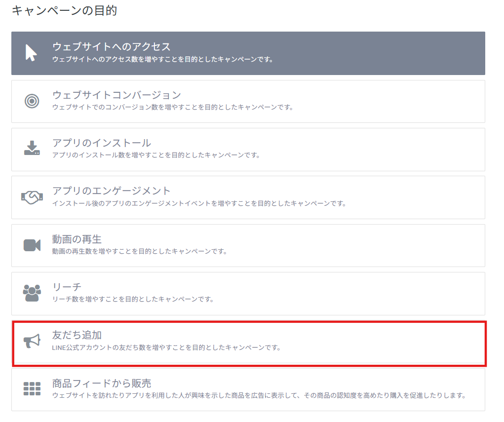The width and height of the screenshot is (504, 422).
Task: Click the LINE公式アカウント friend count description text
Action: coord(166,347)
